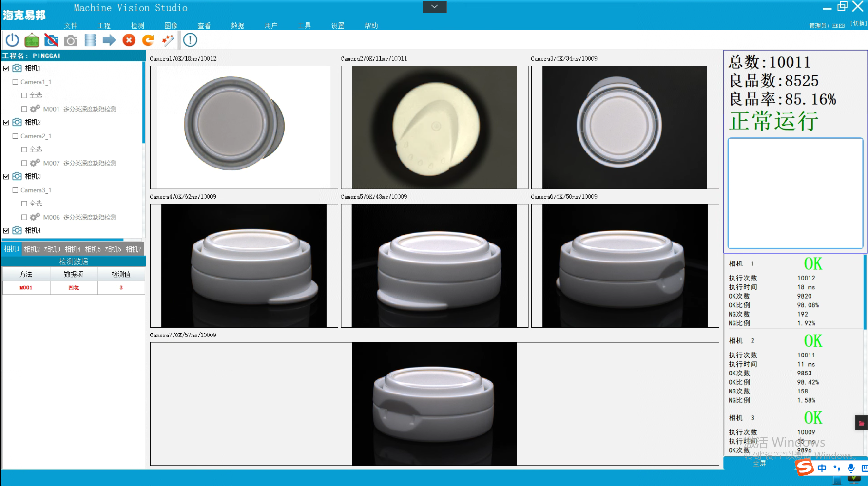
Task: Click the magic wand icon
Action: coord(168,40)
